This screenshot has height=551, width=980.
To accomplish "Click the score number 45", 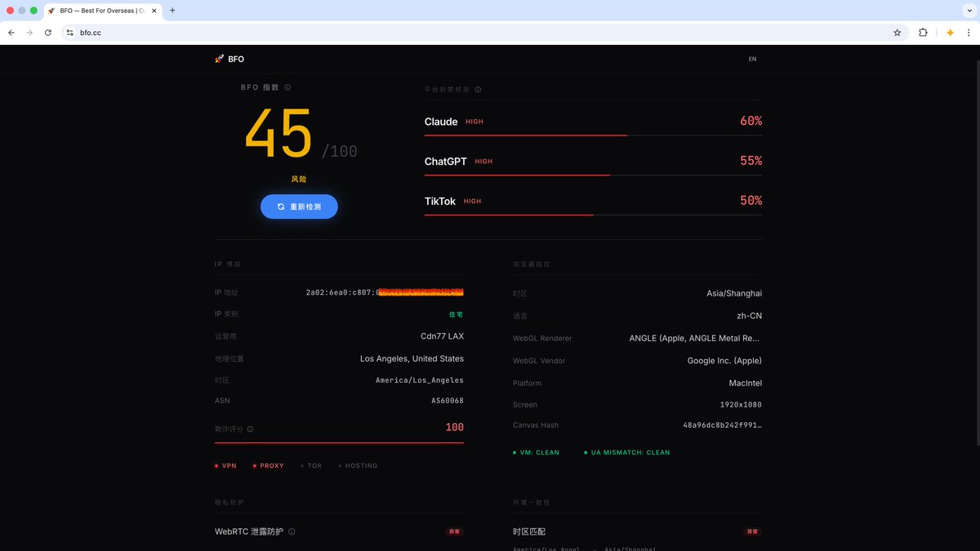I will tap(278, 133).
